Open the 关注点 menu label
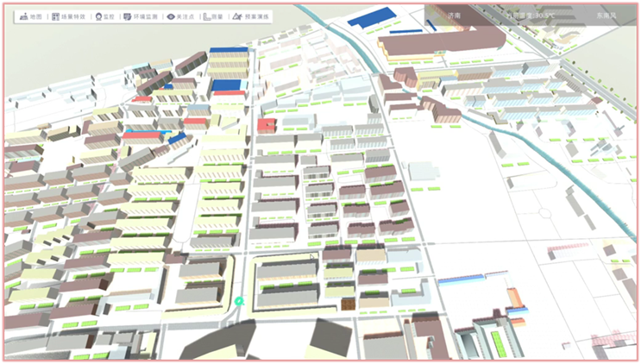 [185, 16]
